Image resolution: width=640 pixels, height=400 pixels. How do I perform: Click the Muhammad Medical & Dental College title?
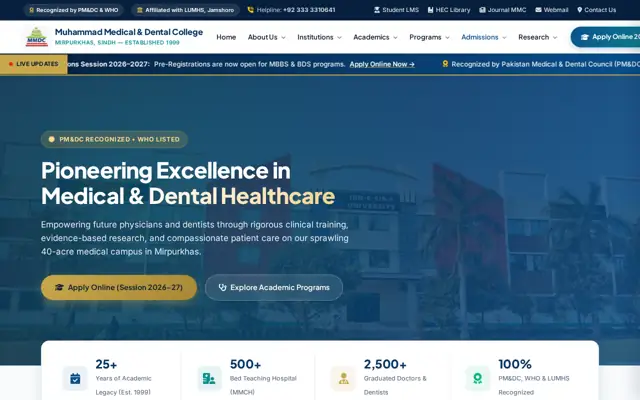[x=129, y=32]
